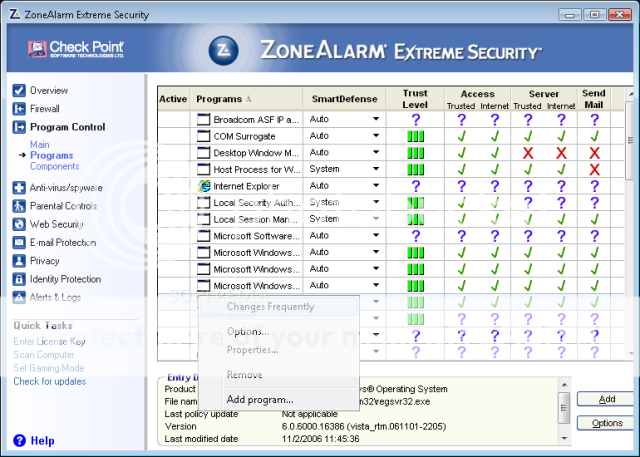Click the Identity Protection sidebar icon

pos(19,279)
